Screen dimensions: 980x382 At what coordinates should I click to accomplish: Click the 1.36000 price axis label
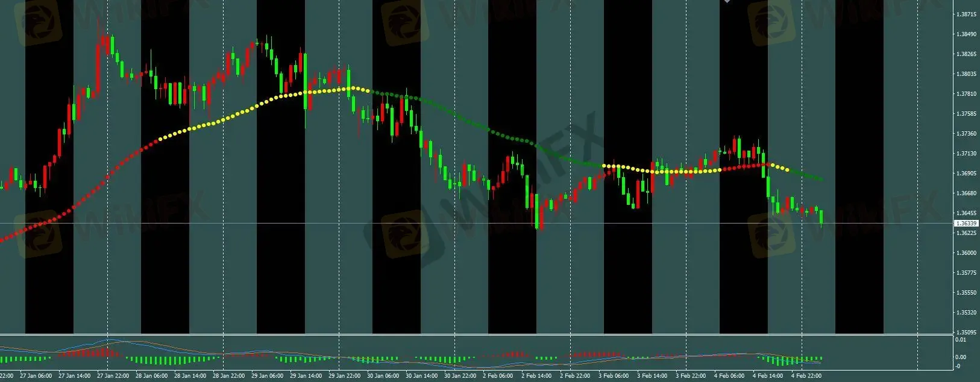click(x=966, y=253)
